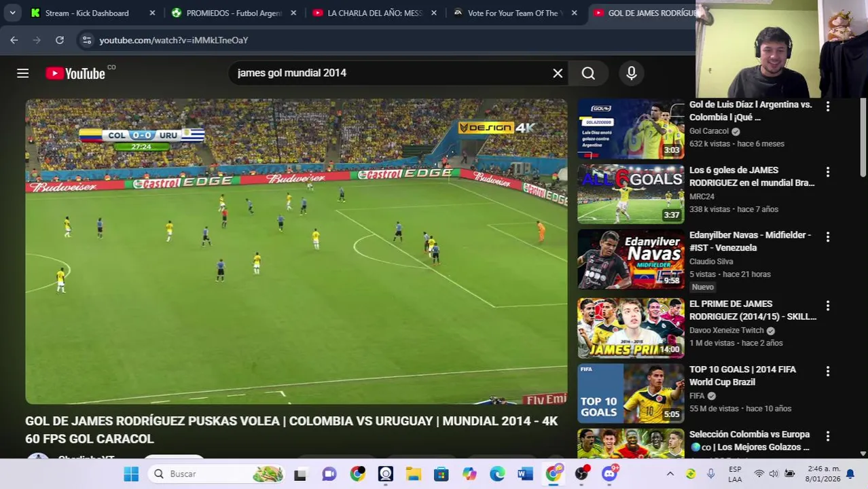Start voice search with the microphone icon

pyautogui.click(x=632, y=73)
